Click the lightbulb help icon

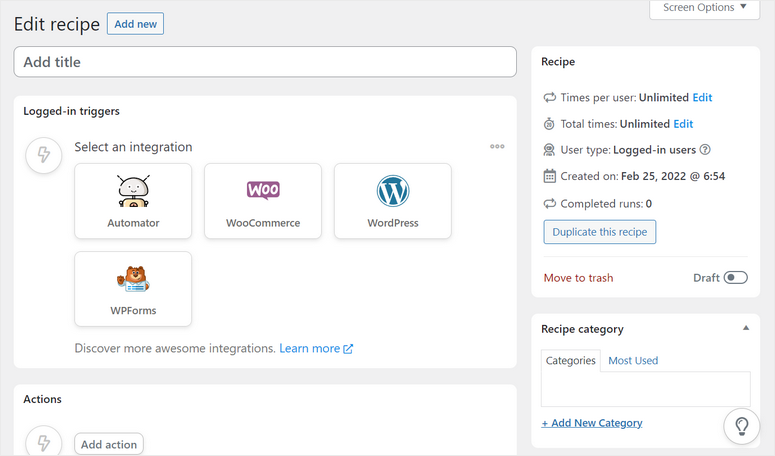click(742, 425)
